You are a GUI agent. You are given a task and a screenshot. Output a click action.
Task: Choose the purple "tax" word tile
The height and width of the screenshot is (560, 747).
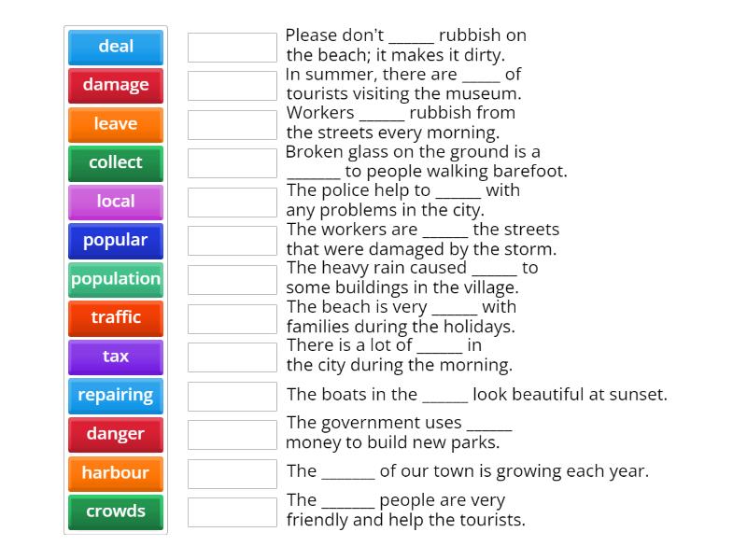pos(116,357)
